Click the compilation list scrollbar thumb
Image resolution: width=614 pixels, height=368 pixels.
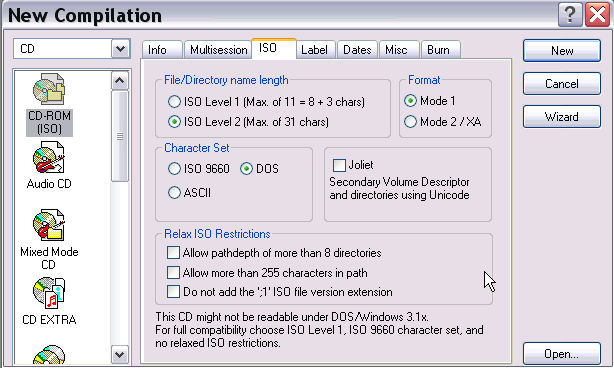[119, 136]
